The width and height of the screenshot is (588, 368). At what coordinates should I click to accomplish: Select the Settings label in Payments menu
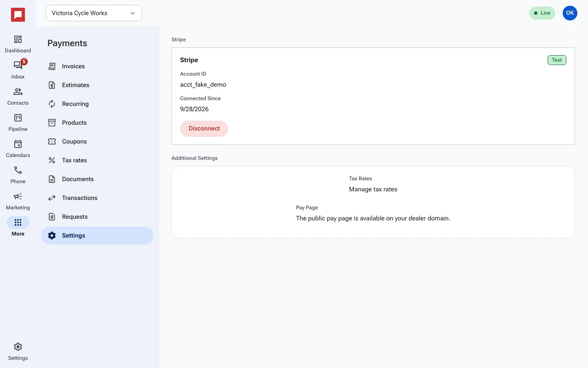pyautogui.click(x=73, y=236)
